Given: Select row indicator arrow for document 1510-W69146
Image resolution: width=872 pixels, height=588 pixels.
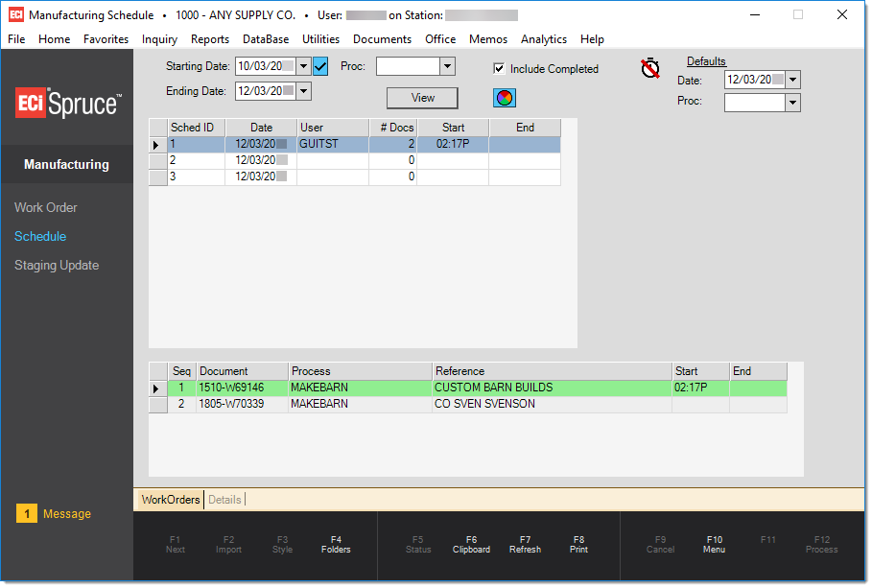Looking at the screenshot, I should (x=155, y=388).
